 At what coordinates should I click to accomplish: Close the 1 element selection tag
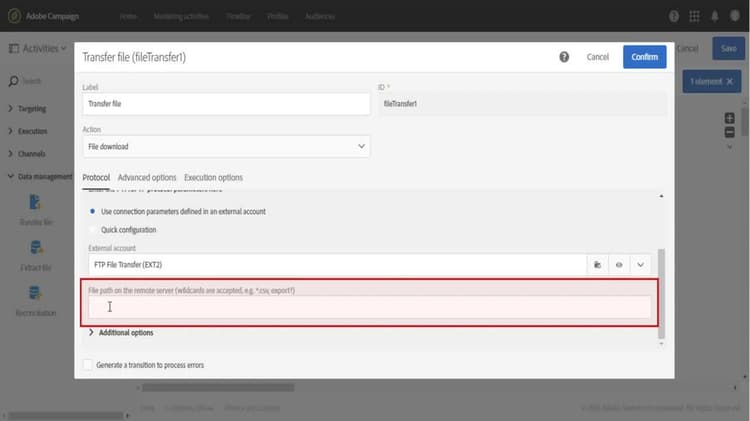tap(729, 81)
